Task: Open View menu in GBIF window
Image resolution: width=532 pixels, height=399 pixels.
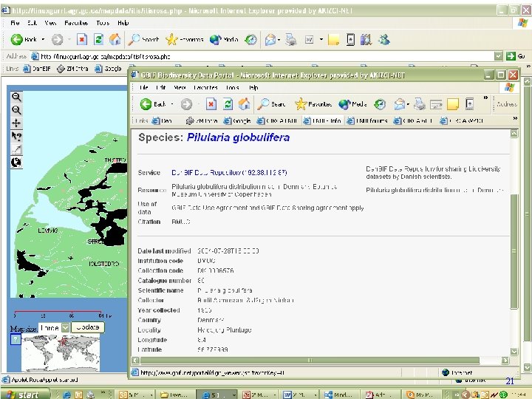Action: click(x=180, y=87)
